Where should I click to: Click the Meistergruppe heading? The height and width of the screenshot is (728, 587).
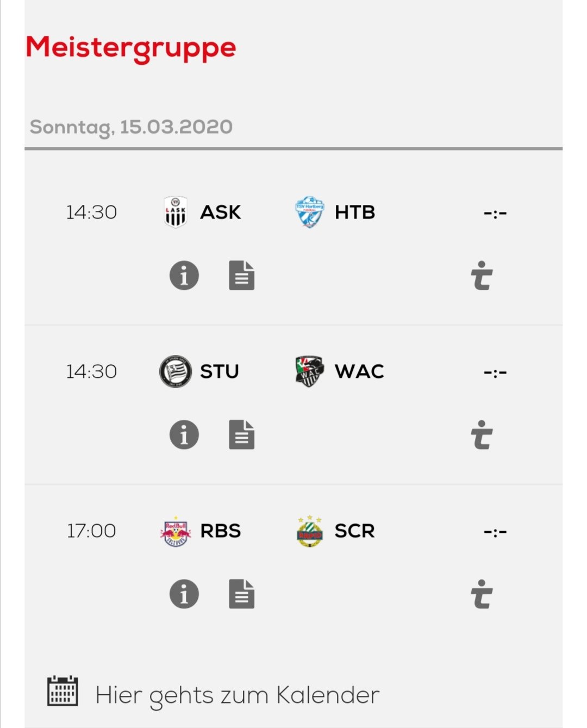[x=131, y=48]
